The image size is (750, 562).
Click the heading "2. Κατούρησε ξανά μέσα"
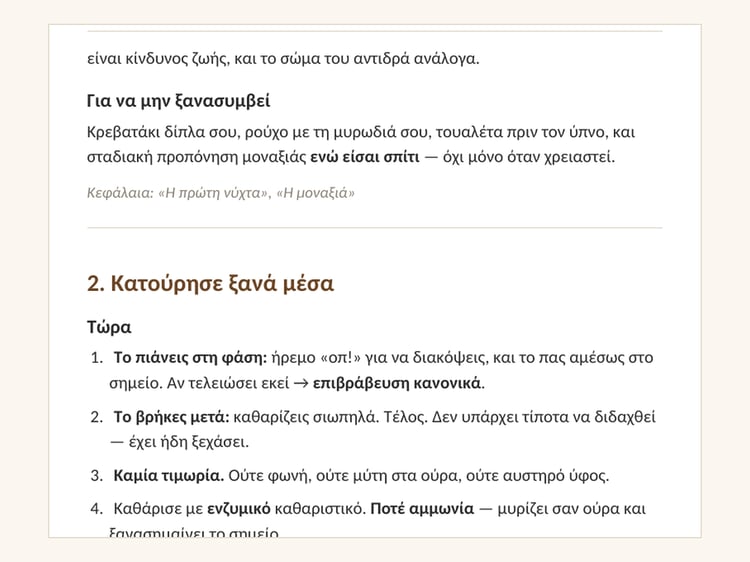pyautogui.click(x=210, y=283)
